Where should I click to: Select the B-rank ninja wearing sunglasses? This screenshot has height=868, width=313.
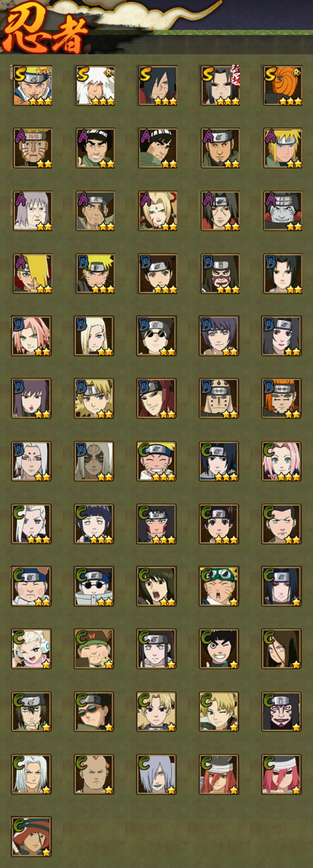(156, 336)
